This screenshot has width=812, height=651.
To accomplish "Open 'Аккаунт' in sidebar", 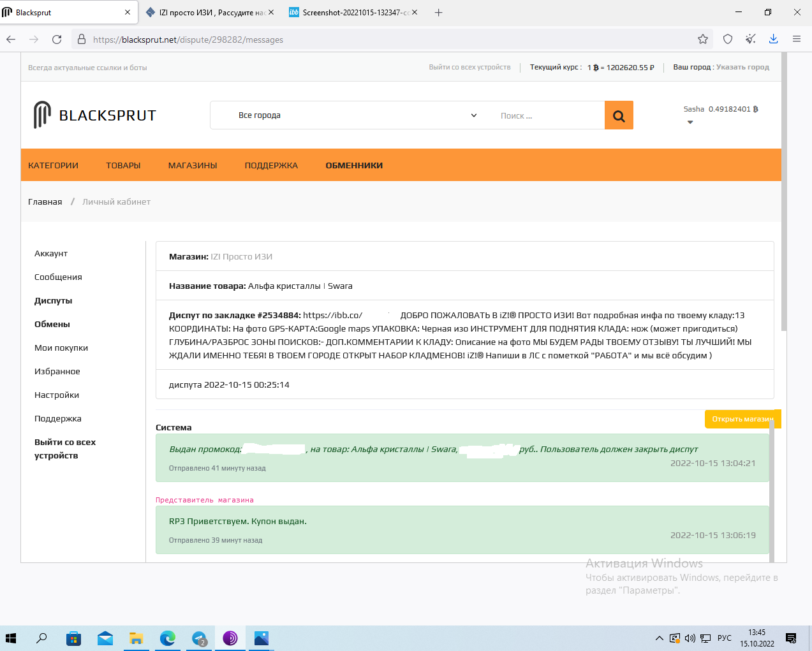I will [51, 253].
